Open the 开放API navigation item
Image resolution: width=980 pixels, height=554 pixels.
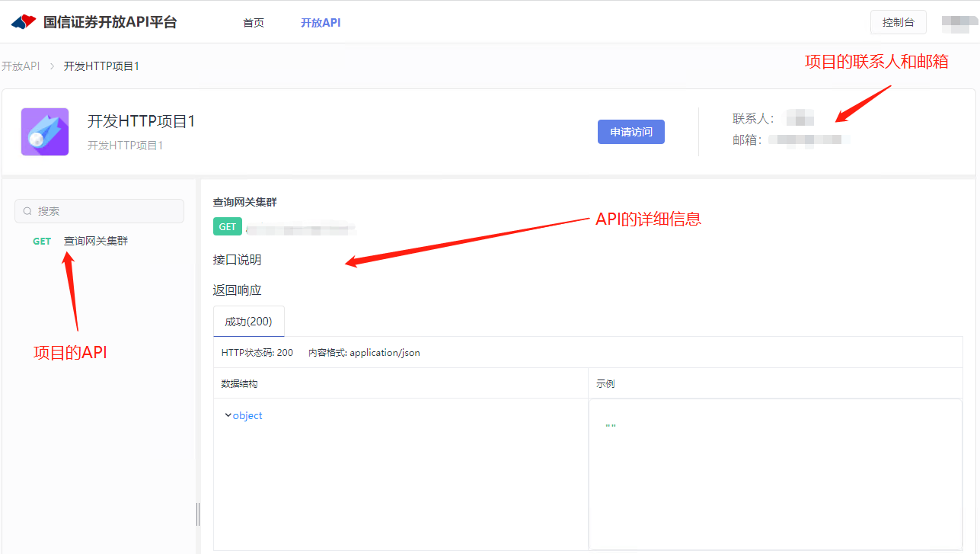321,23
